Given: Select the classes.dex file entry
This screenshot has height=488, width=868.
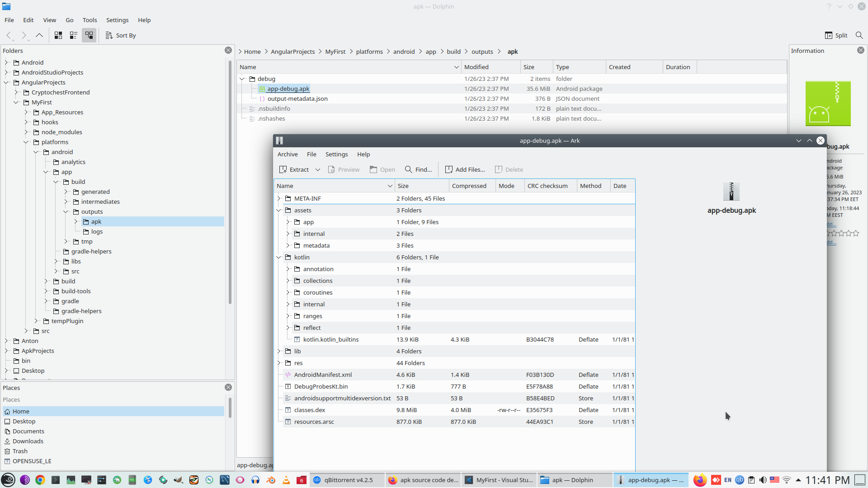Looking at the screenshot, I should click(x=310, y=410).
